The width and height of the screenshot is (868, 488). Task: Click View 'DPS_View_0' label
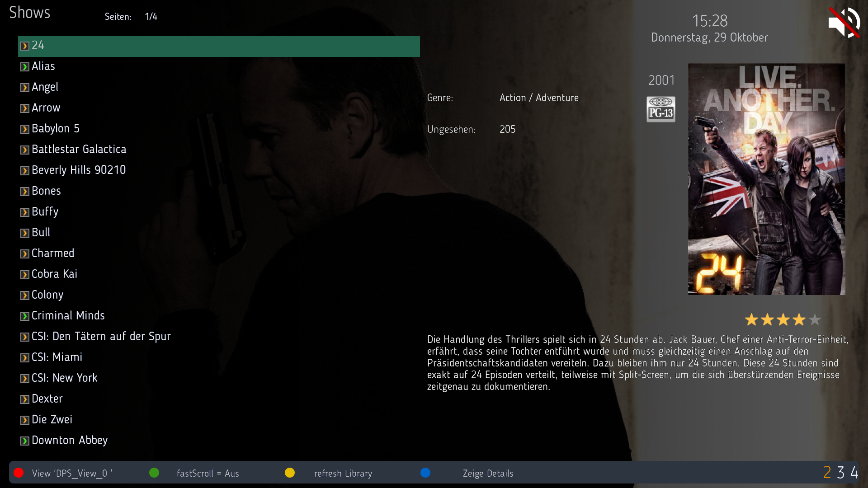pyautogui.click(x=72, y=474)
